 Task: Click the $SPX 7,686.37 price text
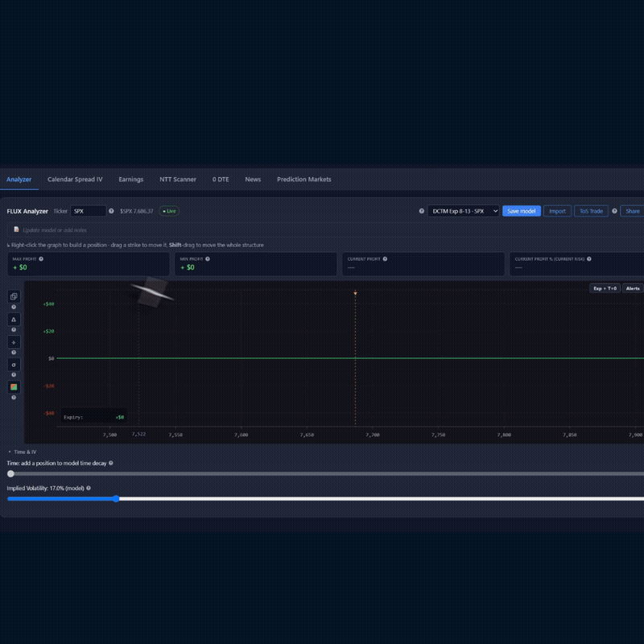tap(136, 211)
